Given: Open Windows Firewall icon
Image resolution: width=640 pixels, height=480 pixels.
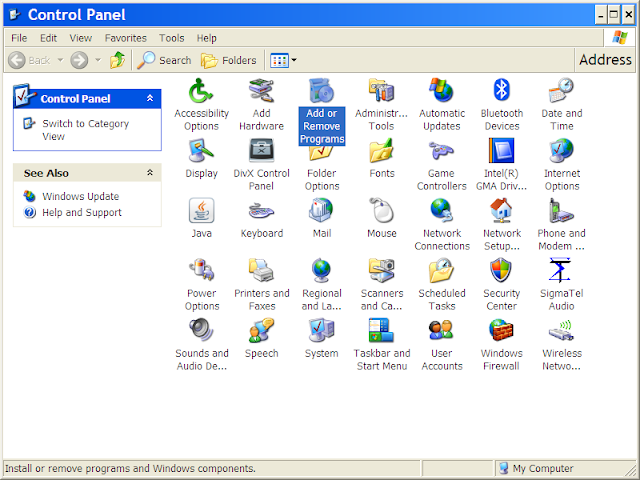Looking at the screenshot, I should click(502, 330).
